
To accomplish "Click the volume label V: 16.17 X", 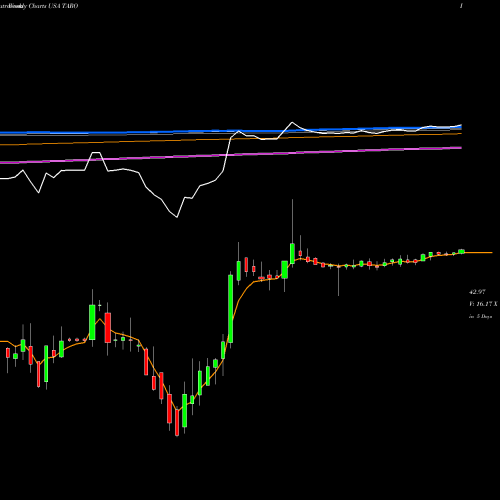I will click(483, 304).
